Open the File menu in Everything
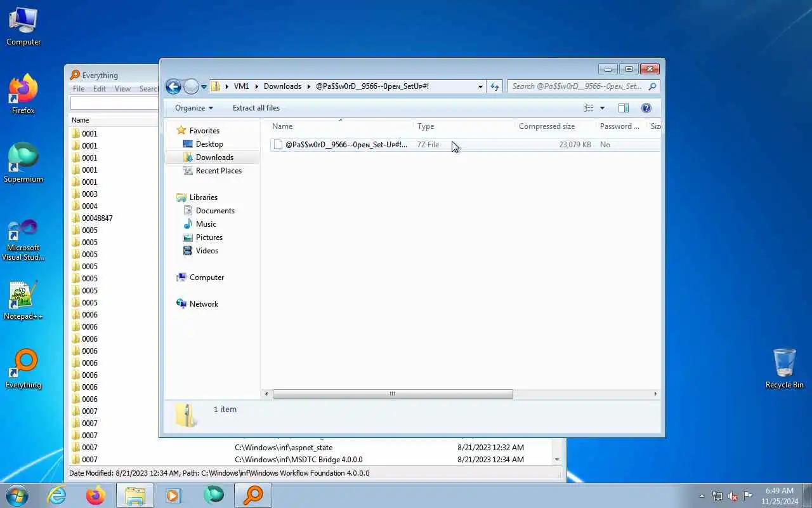Viewport: 812px width, 508px height. coord(79,89)
